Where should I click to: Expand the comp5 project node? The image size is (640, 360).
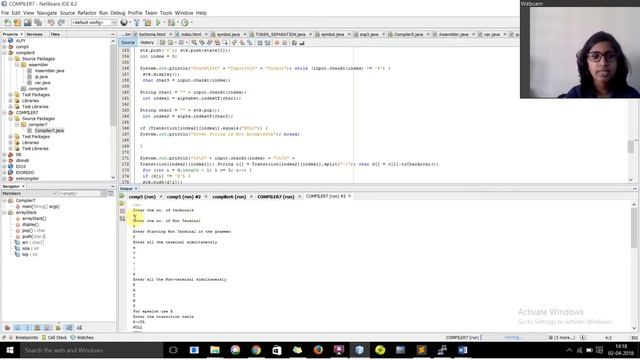click(x=4, y=47)
